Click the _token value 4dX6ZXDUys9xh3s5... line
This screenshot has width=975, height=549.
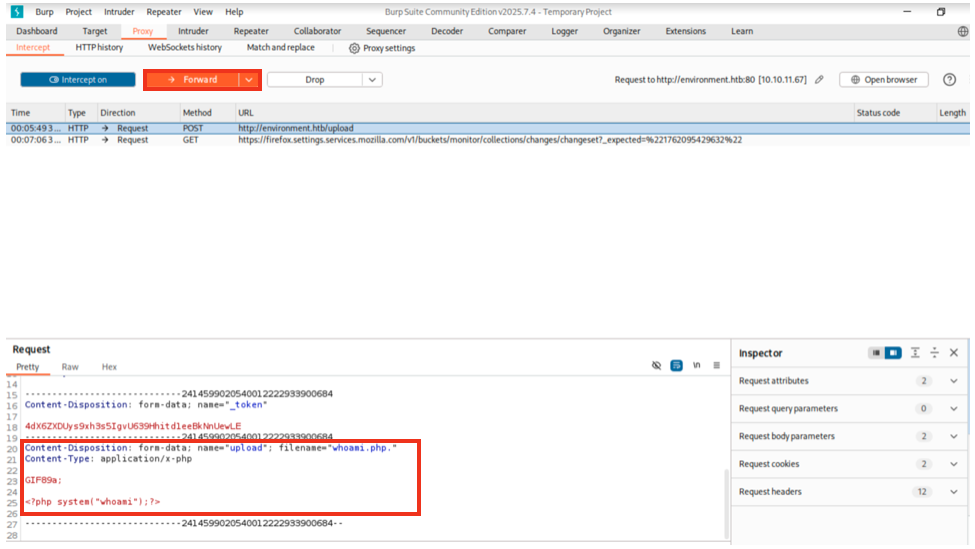point(132,426)
